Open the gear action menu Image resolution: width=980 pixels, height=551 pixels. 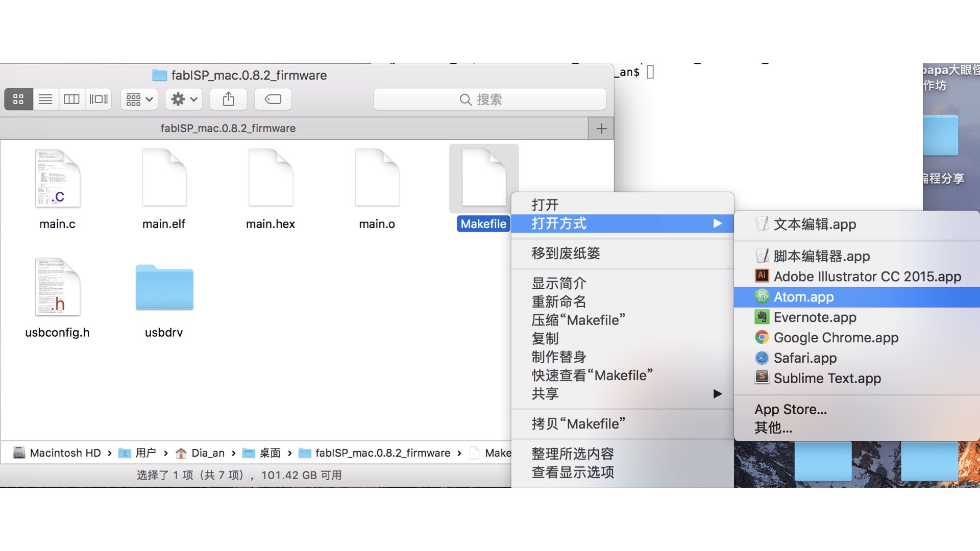(x=184, y=99)
